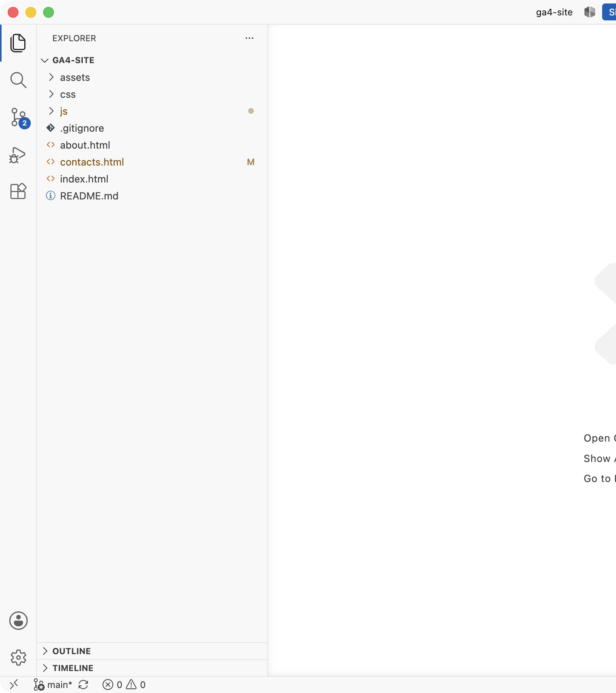The image size is (616, 693).
Task: Expand the OUTLINE section
Action: pos(152,651)
